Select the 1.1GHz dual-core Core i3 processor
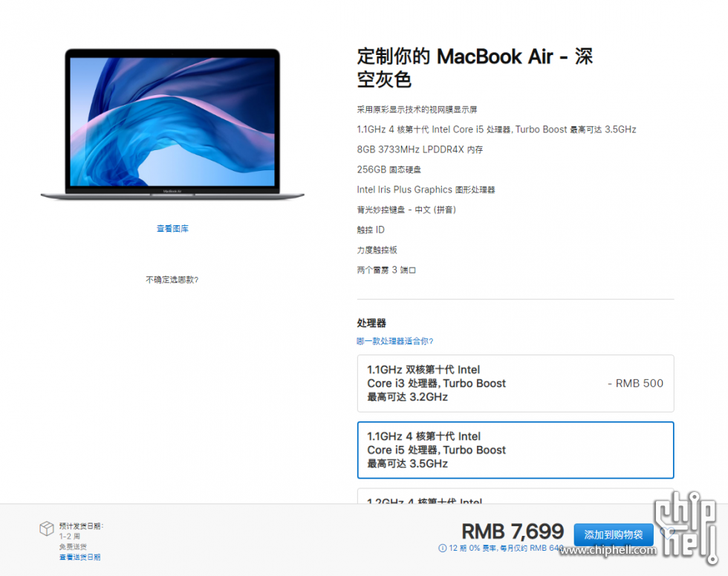Screen dimensions: 728x576 pyautogui.click(x=516, y=384)
